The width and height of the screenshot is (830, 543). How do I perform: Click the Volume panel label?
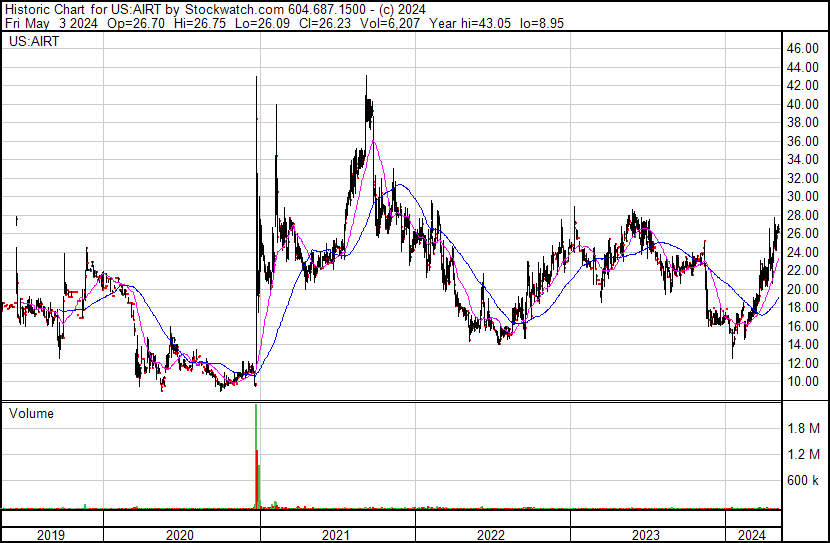31,413
